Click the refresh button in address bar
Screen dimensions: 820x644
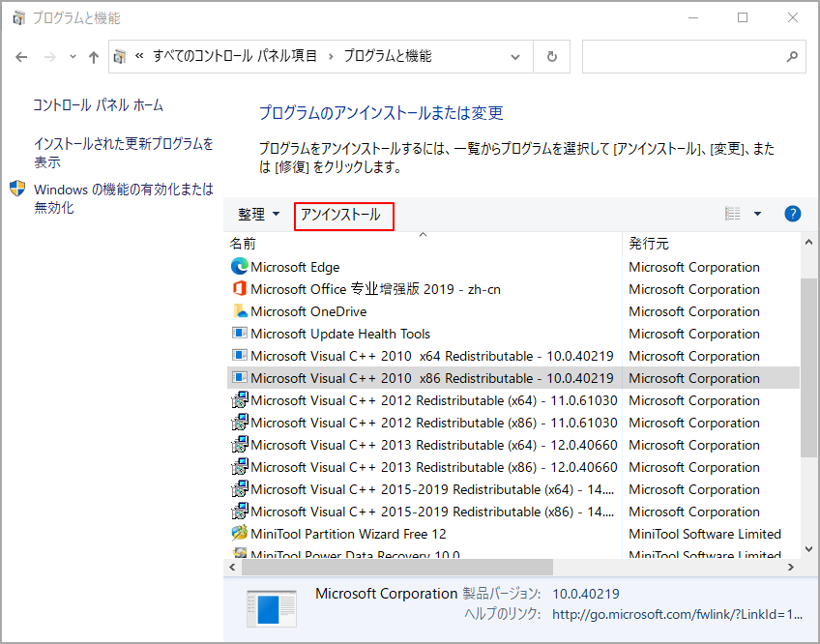[x=552, y=56]
